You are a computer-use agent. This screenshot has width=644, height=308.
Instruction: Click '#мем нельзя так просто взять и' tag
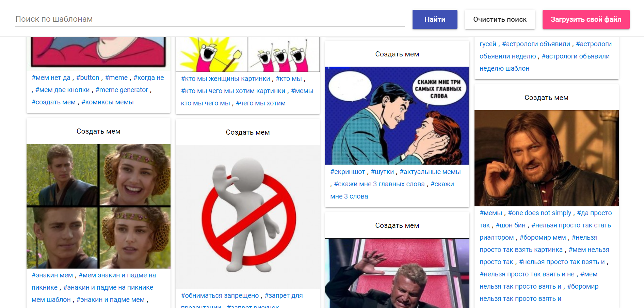pyautogui.click(x=538, y=280)
